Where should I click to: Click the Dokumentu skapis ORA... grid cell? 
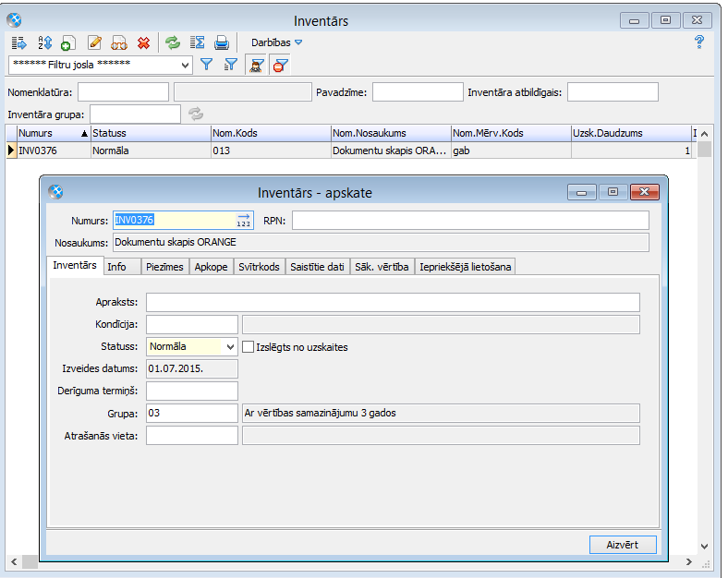[391, 151]
